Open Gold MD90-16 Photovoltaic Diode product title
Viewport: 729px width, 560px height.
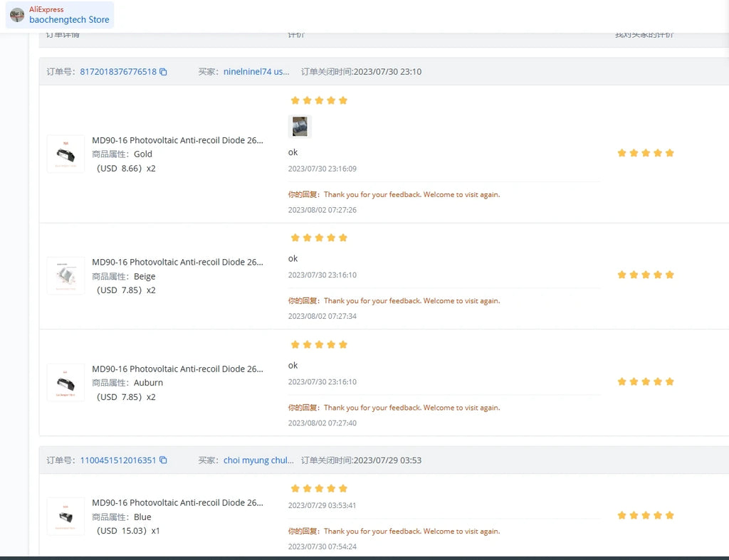[177, 140]
